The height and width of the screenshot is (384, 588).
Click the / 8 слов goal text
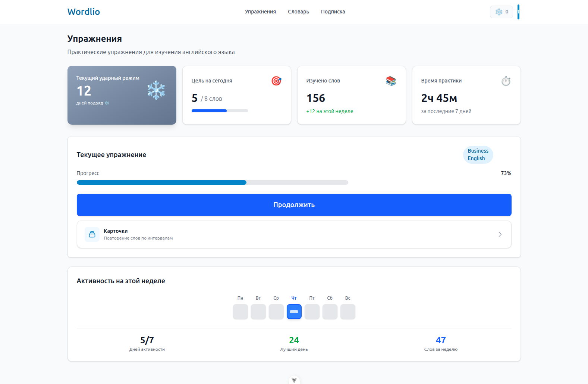[211, 99]
